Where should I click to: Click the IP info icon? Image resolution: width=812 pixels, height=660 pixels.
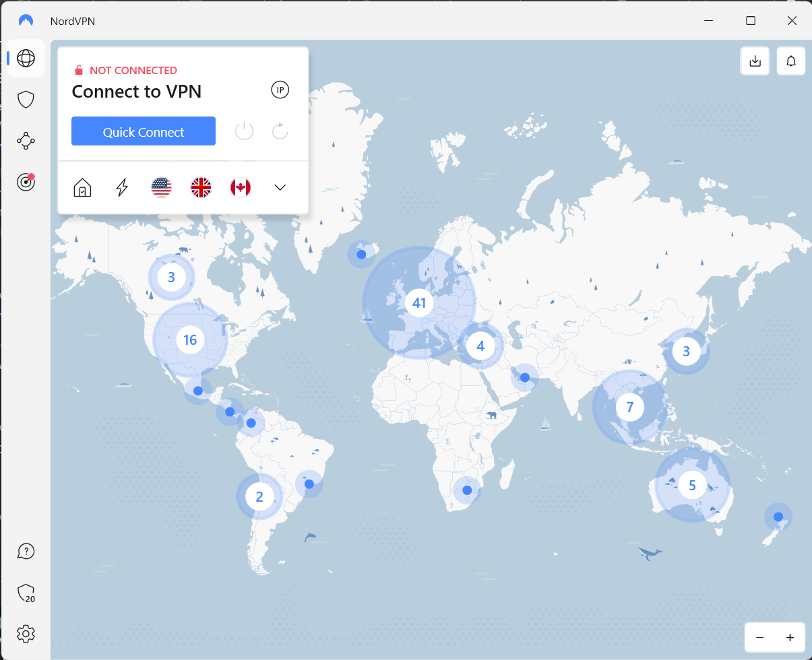pos(280,90)
